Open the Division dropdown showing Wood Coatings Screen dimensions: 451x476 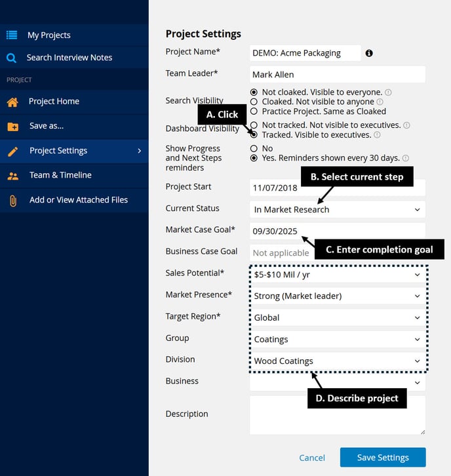pyautogui.click(x=338, y=361)
